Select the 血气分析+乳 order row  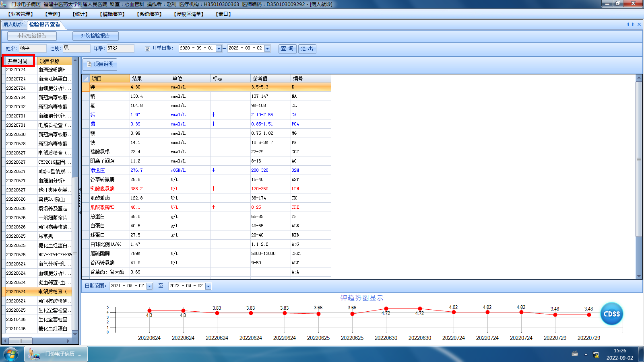coord(37,264)
